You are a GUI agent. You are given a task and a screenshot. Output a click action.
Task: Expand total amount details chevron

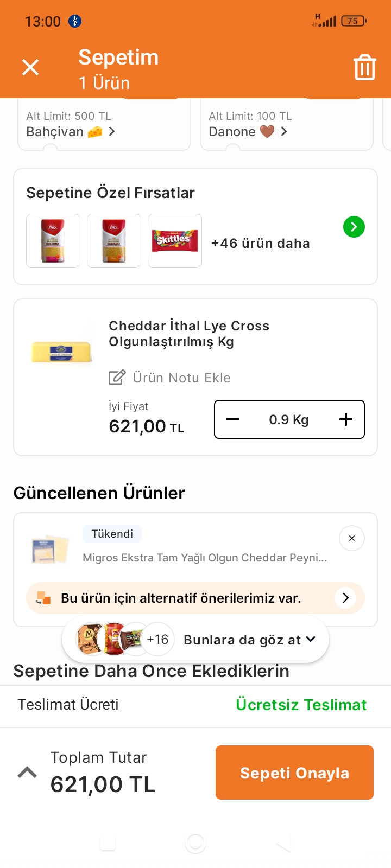(27, 773)
